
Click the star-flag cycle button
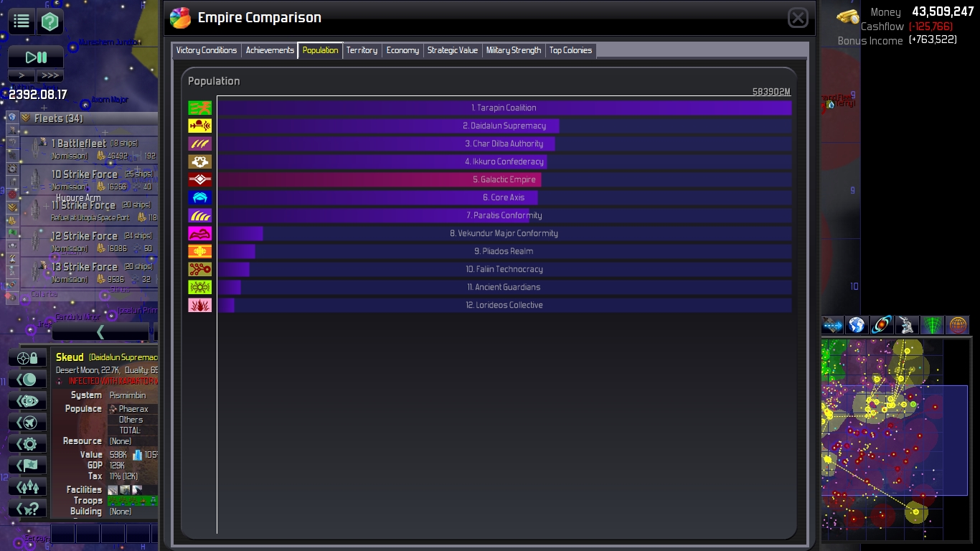click(x=28, y=466)
